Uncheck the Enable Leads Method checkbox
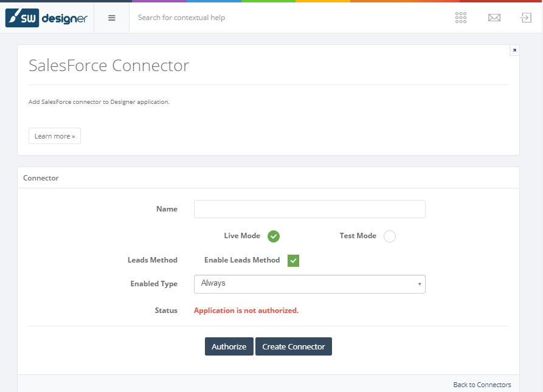This screenshot has width=543, height=392. click(x=294, y=261)
